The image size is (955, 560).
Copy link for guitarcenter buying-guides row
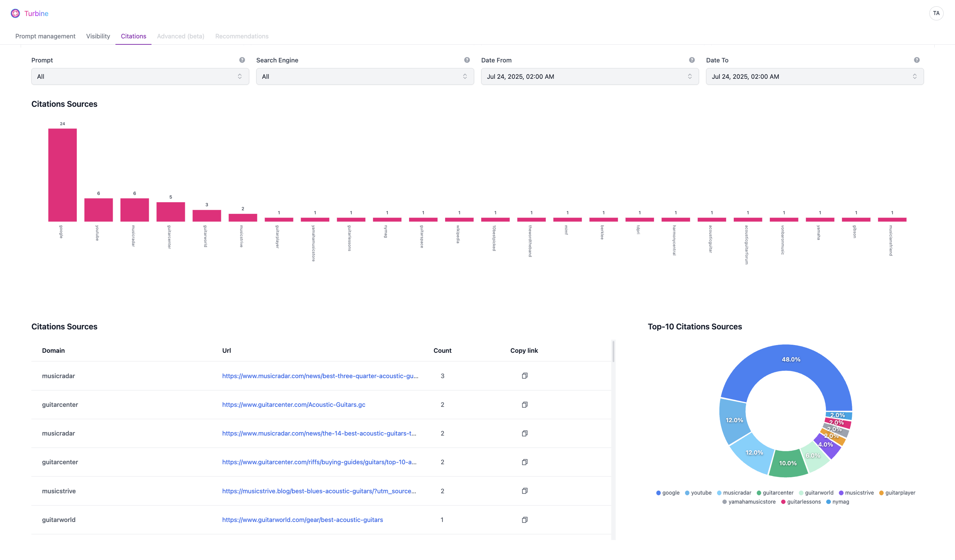[525, 462]
